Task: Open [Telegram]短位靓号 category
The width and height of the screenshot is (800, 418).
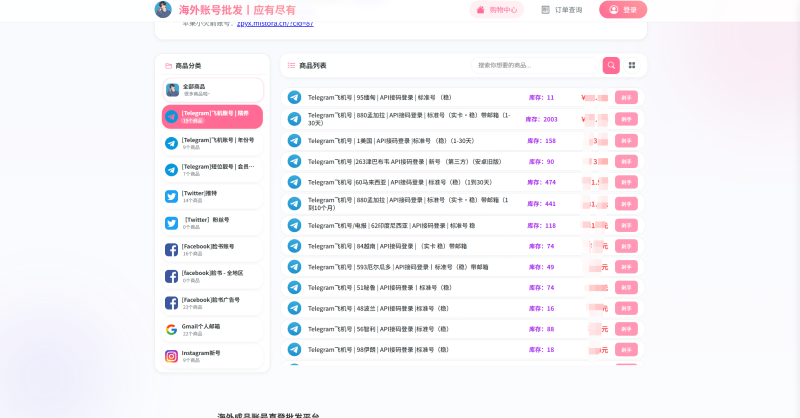Action: (213, 170)
